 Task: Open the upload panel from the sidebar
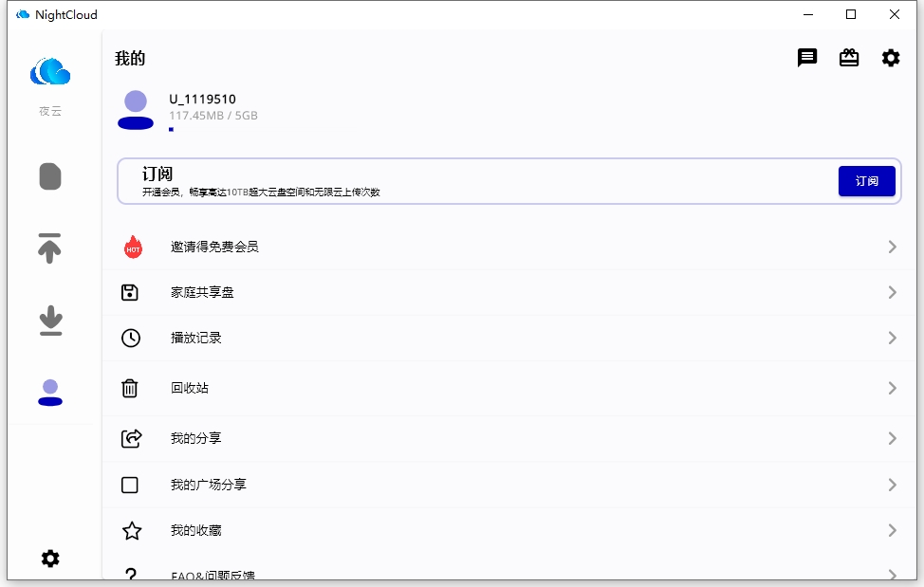(49, 248)
